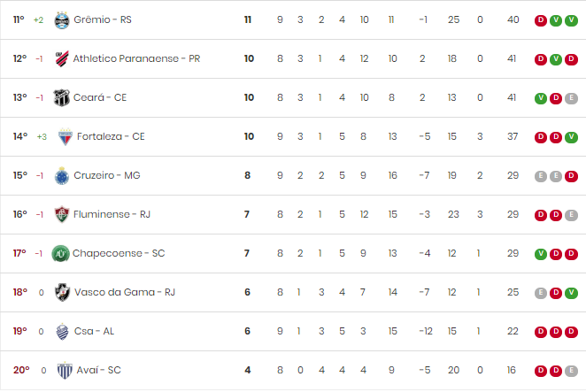
Task: Click the Csa club crest icon
Action: click(62, 332)
